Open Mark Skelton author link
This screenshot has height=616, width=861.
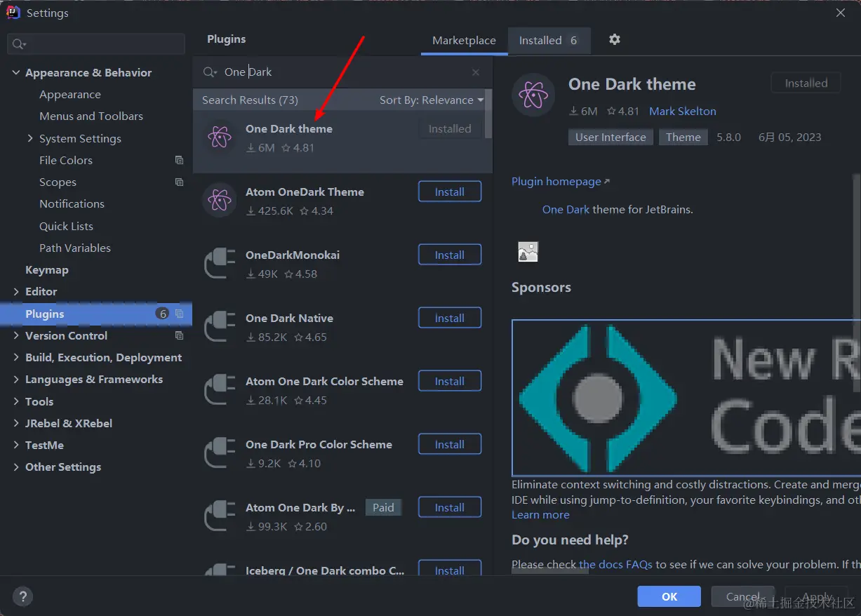(x=683, y=111)
